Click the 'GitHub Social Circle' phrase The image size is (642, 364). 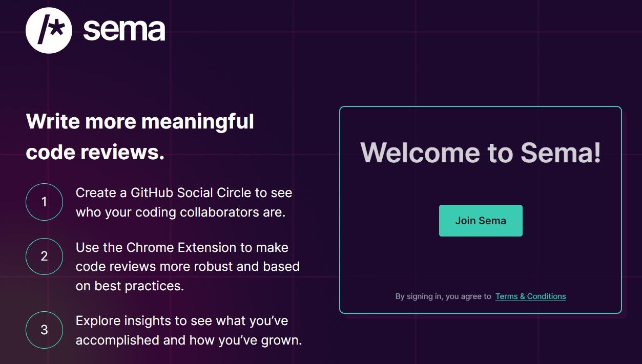click(x=191, y=193)
